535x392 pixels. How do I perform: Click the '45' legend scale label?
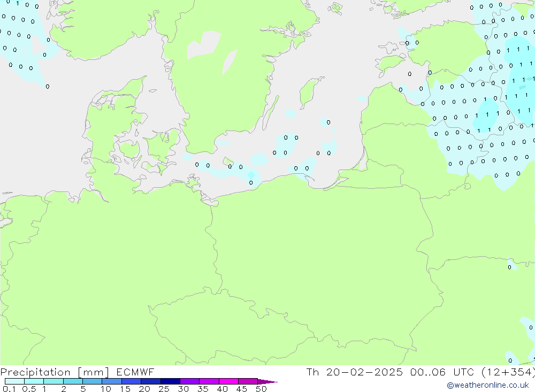(242, 389)
